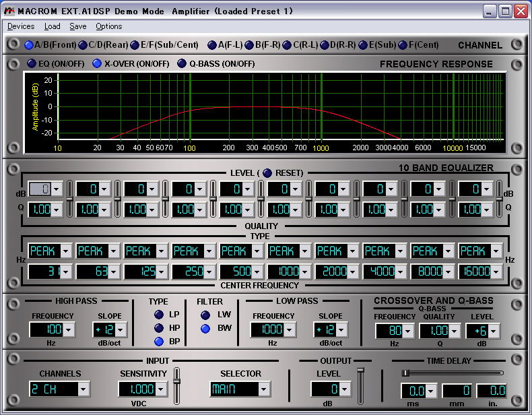
Task: Select channel E(Sub)
Action: click(x=363, y=45)
